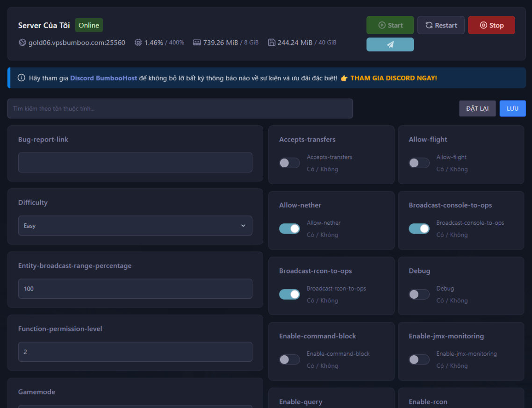The image size is (532, 408).
Task: Open the Discord BumbooHost link
Action: point(103,78)
